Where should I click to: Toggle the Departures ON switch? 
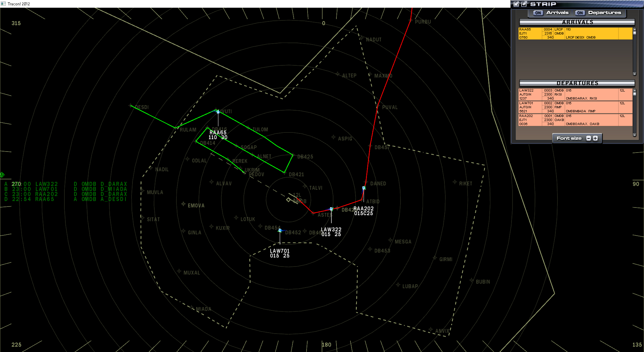[x=580, y=13]
